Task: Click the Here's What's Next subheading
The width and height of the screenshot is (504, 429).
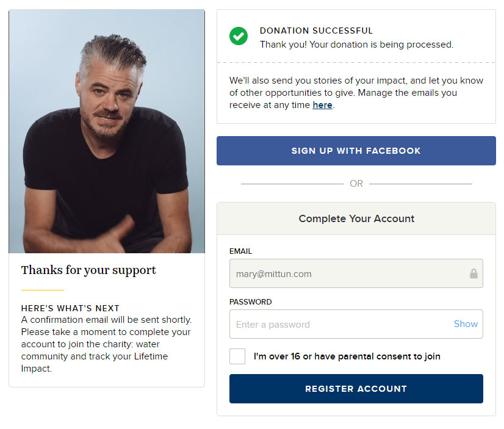Action: (x=70, y=308)
